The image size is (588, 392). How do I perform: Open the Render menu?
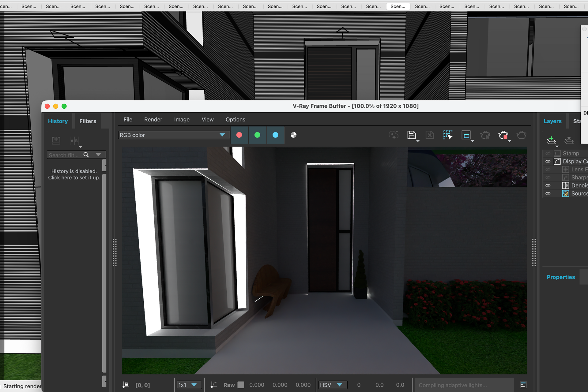click(x=153, y=120)
